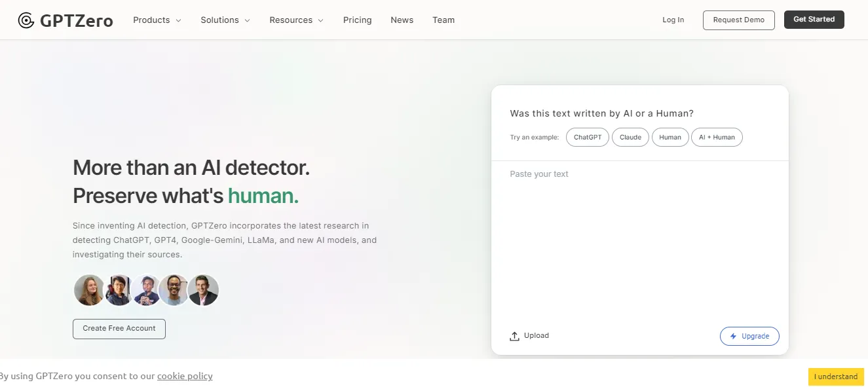Open the cookie policy link
868x387 pixels.
coord(185,376)
